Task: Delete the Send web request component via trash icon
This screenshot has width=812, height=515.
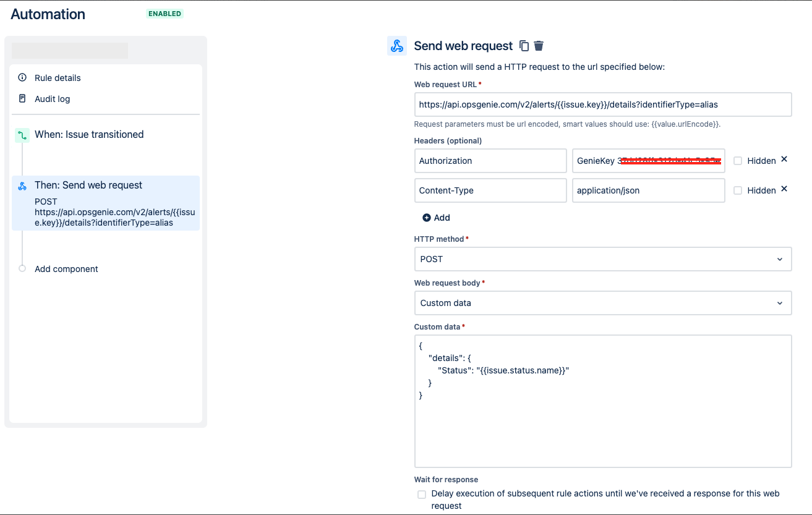Action: click(x=539, y=46)
